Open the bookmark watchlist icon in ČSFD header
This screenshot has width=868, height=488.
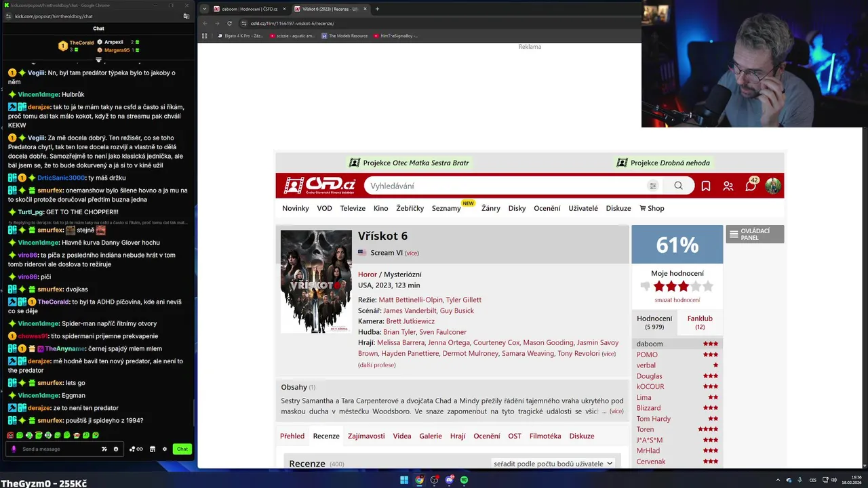[706, 186]
